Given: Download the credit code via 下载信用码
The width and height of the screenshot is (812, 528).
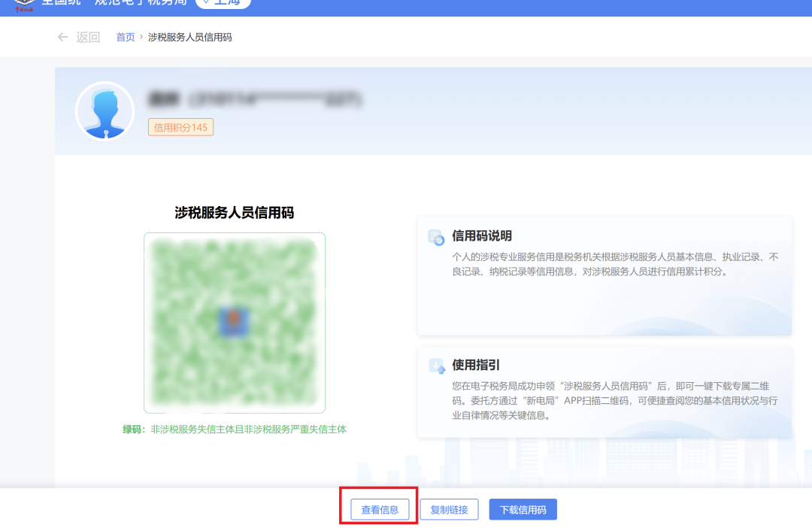Looking at the screenshot, I should click(x=523, y=509).
